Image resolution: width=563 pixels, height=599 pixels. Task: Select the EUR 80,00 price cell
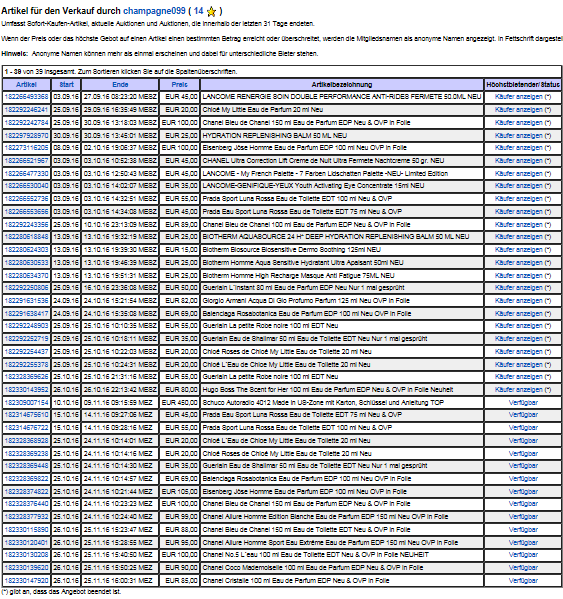click(x=180, y=390)
